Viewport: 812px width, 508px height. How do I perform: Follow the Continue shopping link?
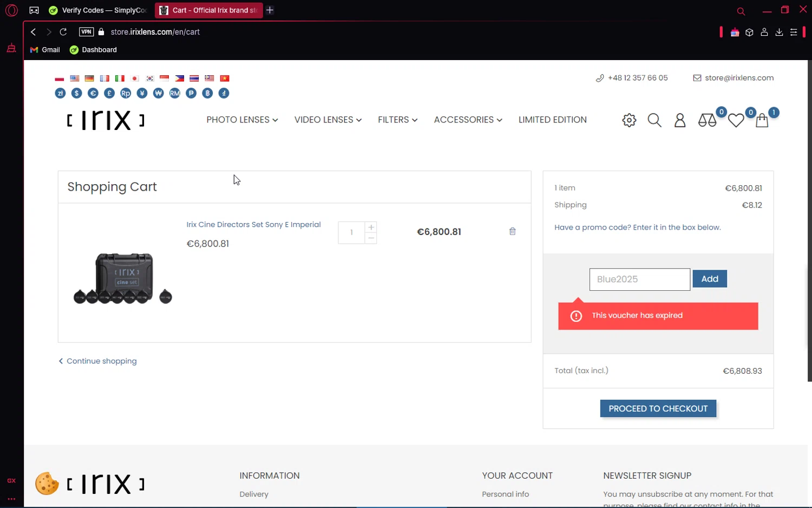[x=97, y=361]
